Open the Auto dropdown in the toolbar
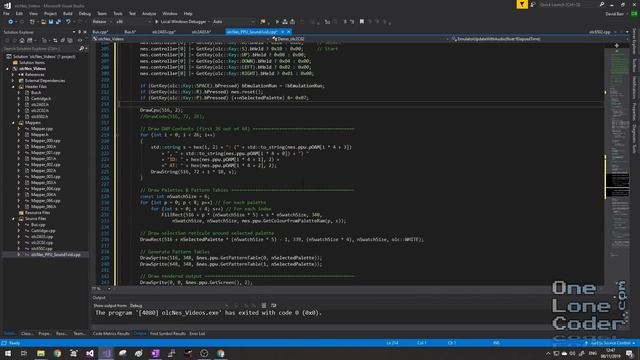This screenshot has height=360, width=640. click(233, 22)
